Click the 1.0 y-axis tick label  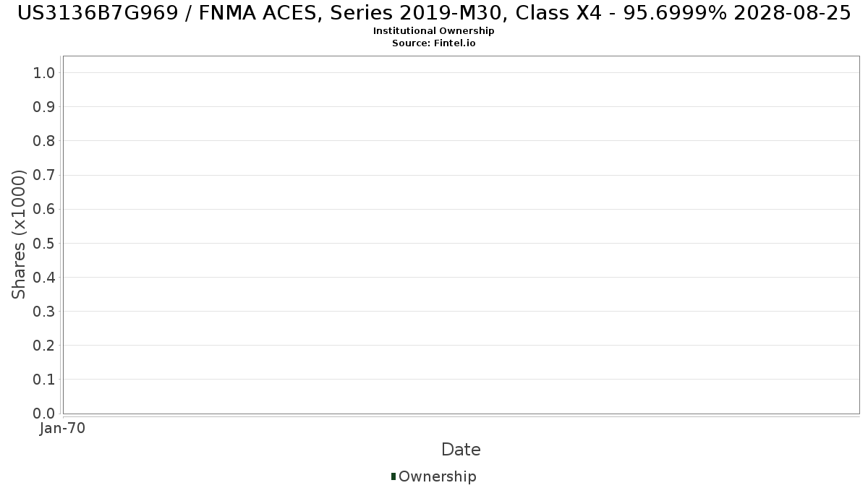click(44, 72)
